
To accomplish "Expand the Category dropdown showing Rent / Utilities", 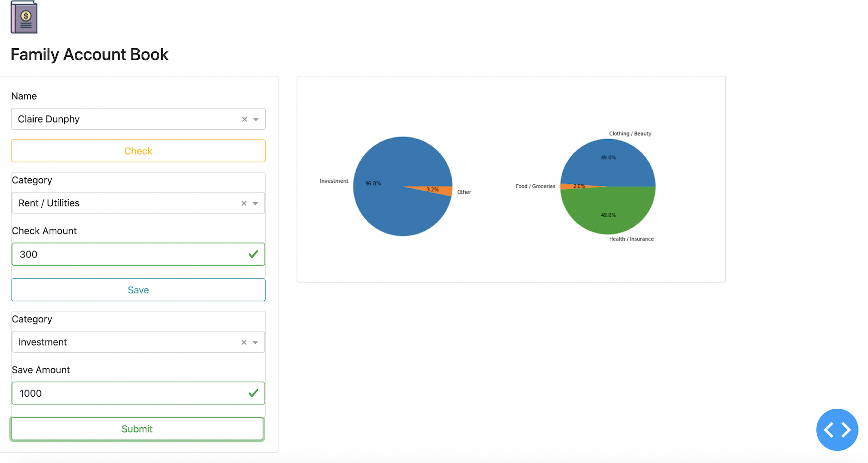I will pyautogui.click(x=256, y=203).
